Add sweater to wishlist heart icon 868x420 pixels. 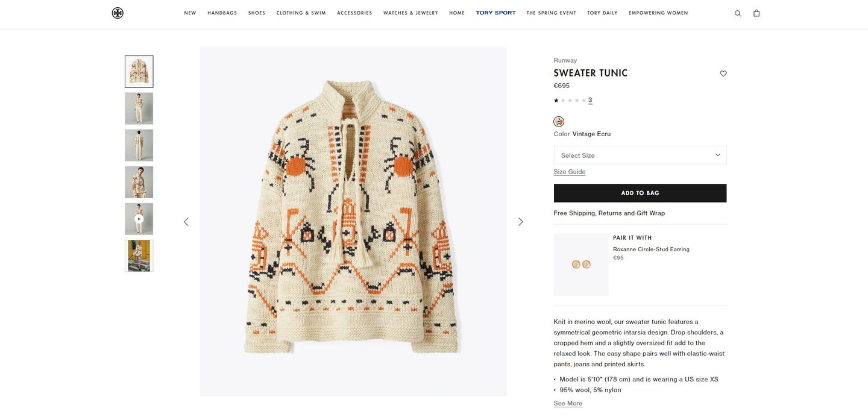[x=723, y=74]
